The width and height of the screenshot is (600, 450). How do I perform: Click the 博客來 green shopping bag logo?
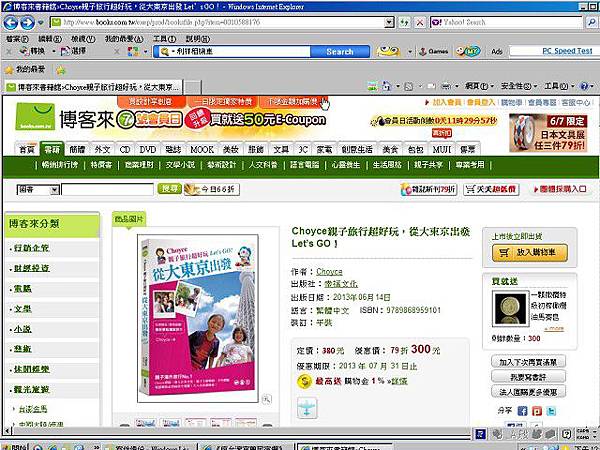(35, 116)
